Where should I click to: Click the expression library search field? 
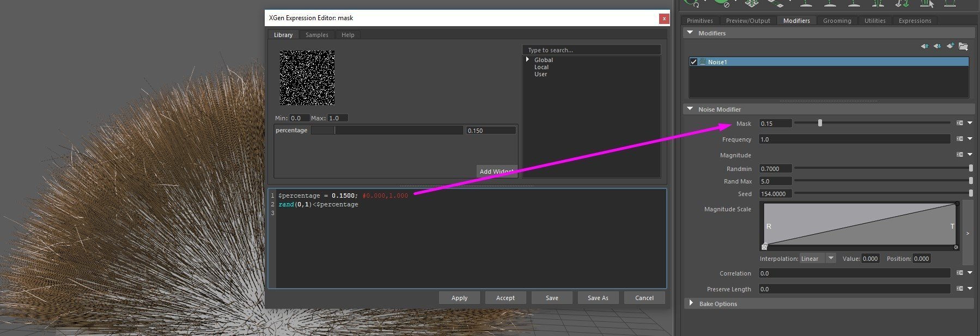[x=591, y=50]
